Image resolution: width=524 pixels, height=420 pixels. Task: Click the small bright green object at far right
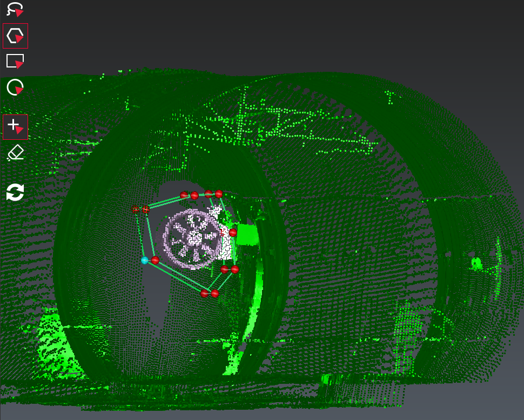coord(476,263)
